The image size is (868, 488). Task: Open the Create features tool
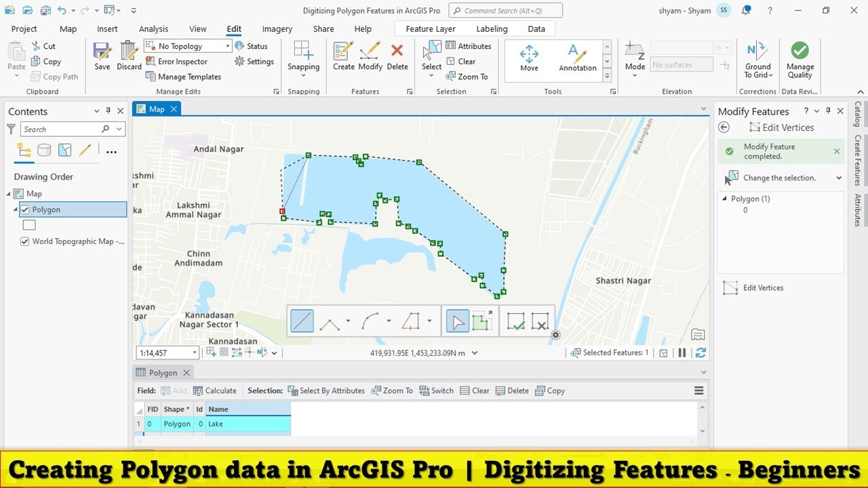(x=344, y=56)
